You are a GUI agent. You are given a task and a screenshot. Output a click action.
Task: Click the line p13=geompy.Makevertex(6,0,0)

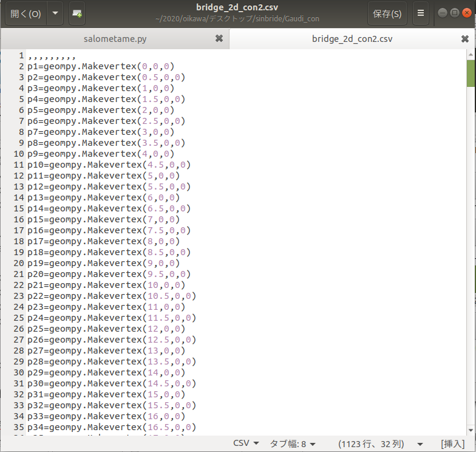[103, 197]
